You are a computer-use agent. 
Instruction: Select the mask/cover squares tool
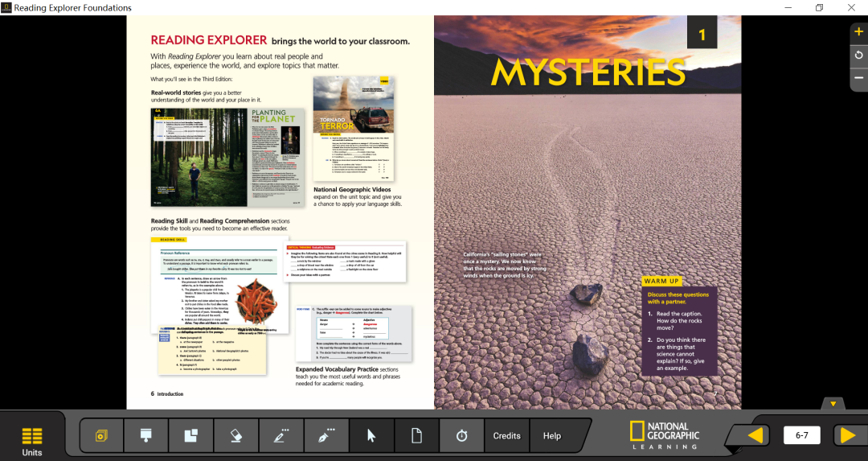(x=191, y=436)
